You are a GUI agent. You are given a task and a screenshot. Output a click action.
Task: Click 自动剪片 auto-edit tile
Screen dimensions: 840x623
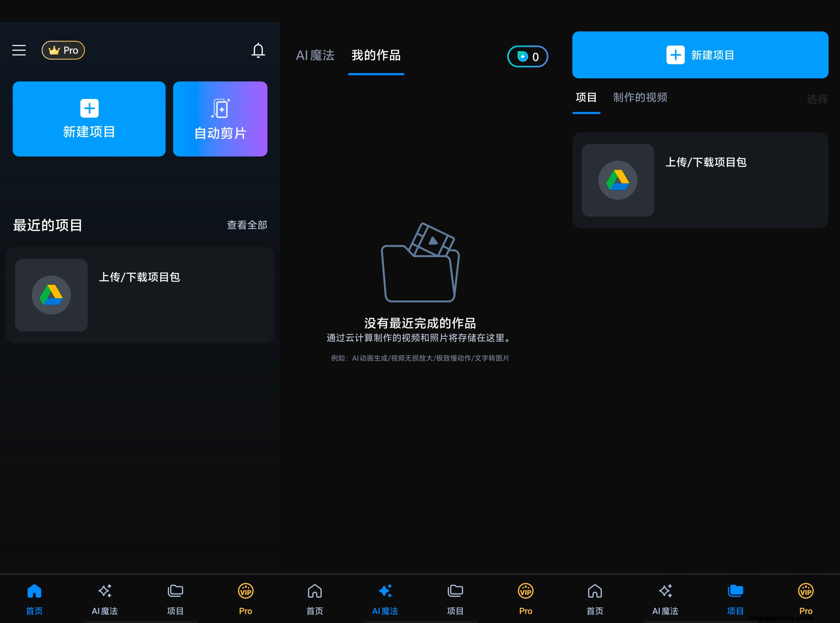(x=220, y=119)
